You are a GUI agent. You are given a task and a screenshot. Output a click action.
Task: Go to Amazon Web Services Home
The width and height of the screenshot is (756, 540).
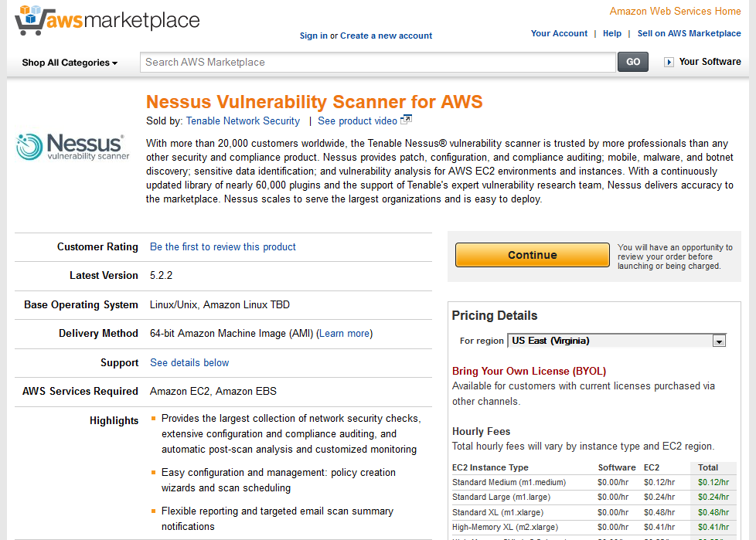[675, 11]
